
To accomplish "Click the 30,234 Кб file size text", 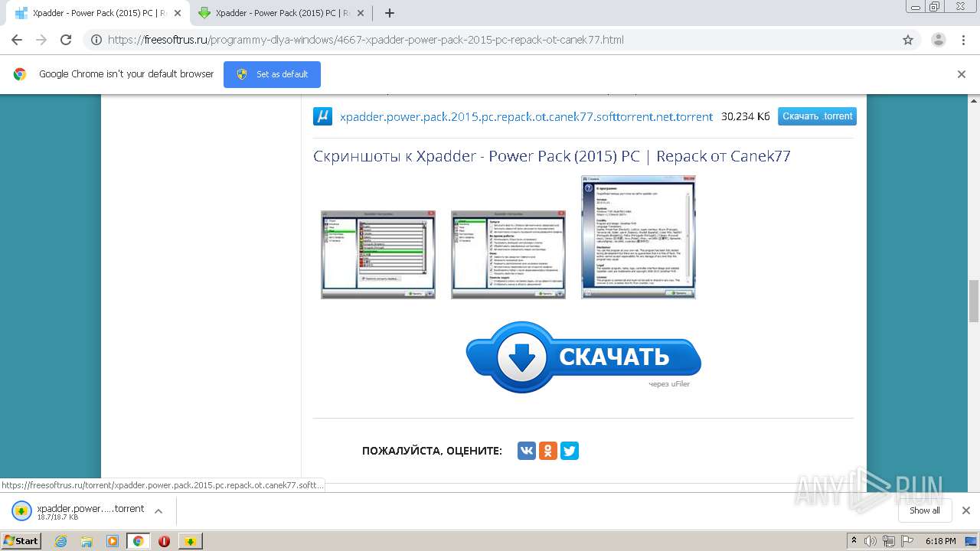I will tap(746, 116).
